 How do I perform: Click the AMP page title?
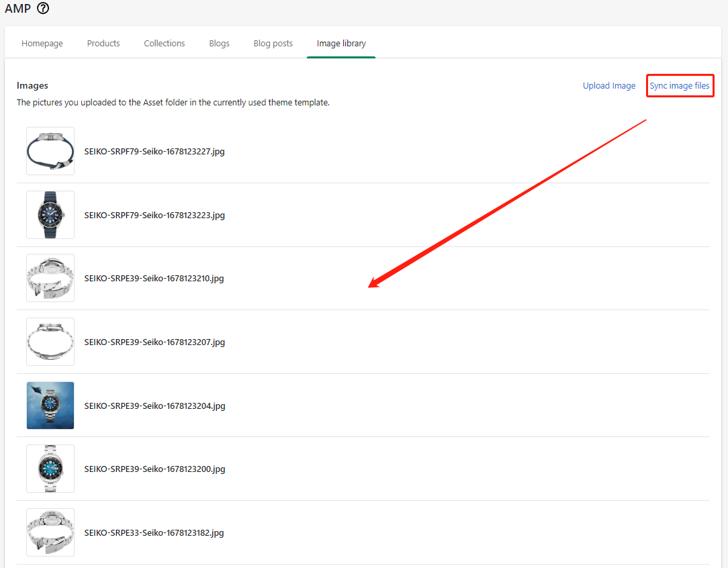point(17,8)
